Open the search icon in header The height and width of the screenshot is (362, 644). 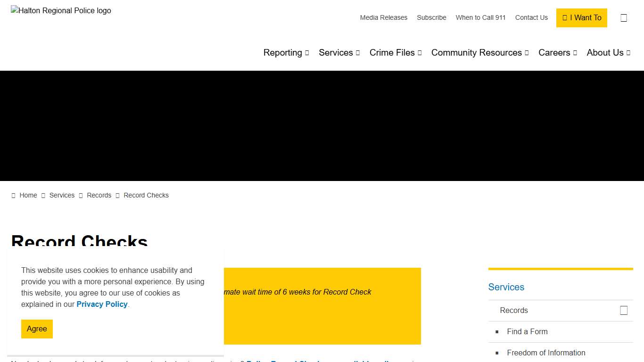(x=624, y=18)
